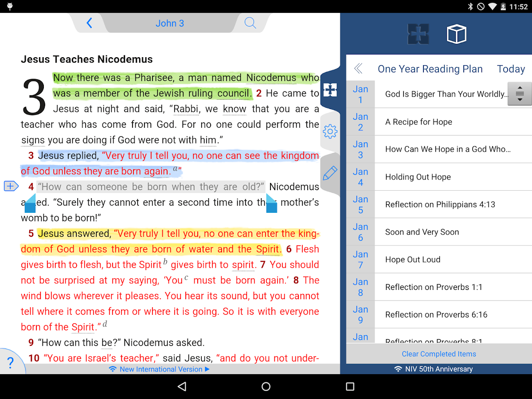
Task: Tap the NIV 50th Anniversary status bar
Action: (434, 369)
